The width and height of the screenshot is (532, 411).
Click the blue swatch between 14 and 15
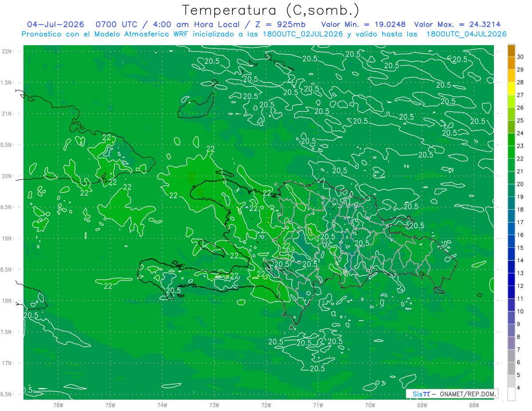tap(511, 254)
